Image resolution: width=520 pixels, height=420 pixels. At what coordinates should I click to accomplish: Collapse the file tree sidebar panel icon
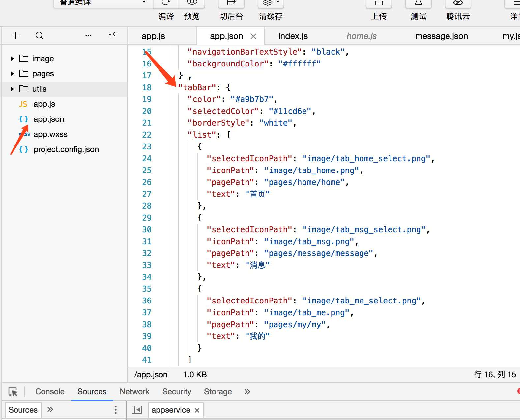[x=113, y=35]
